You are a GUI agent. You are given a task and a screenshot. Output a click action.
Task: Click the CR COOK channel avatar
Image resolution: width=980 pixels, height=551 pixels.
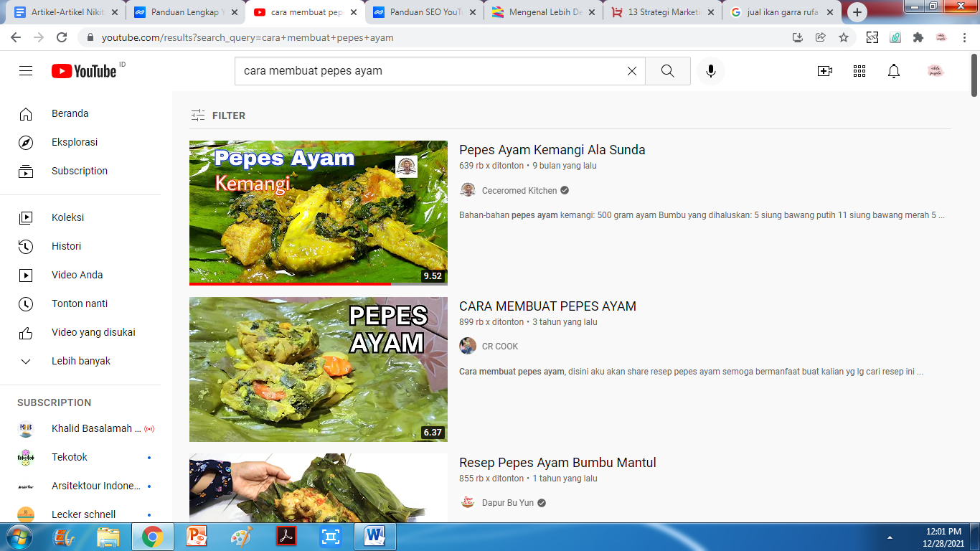click(x=468, y=346)
